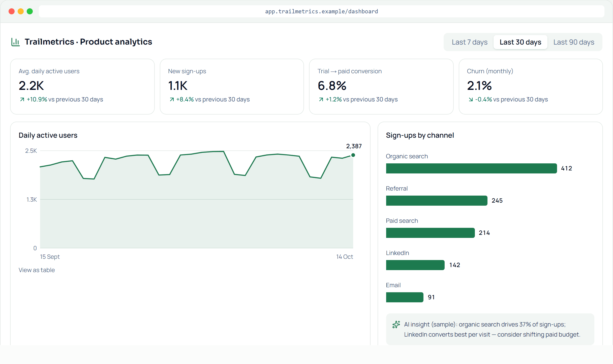Click the LinkedIn channel bar
This screenshot has width=613, height=364.
pyautogui.click(x=415, y=265)
